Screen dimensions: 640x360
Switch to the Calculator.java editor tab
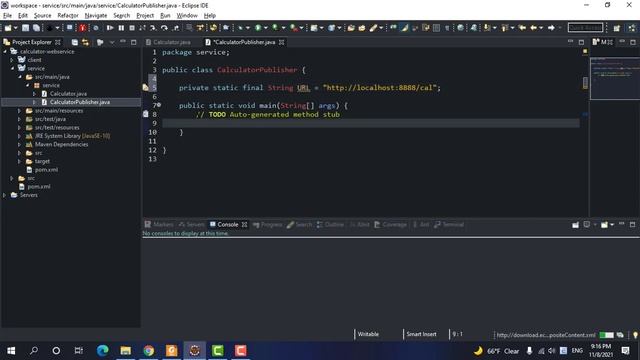[169, 42]
